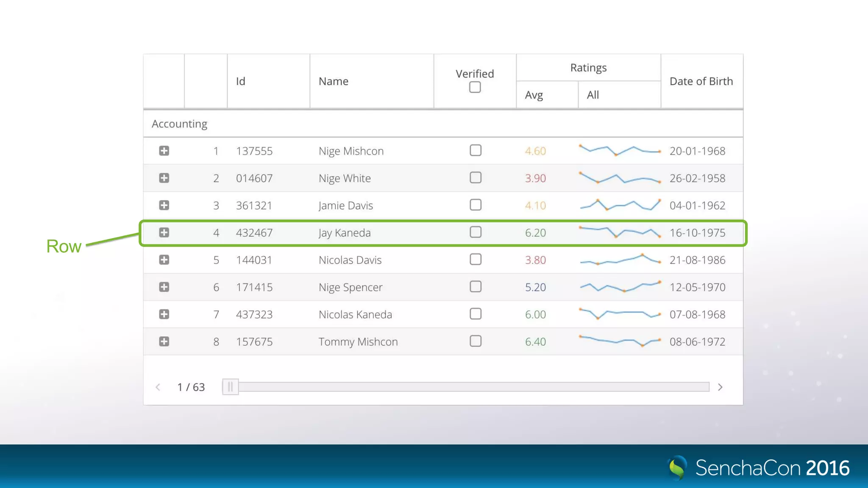868x488 pixels.
Task: Open sparkline chart for Jamie Davis
Action: (x=620, y=205)
